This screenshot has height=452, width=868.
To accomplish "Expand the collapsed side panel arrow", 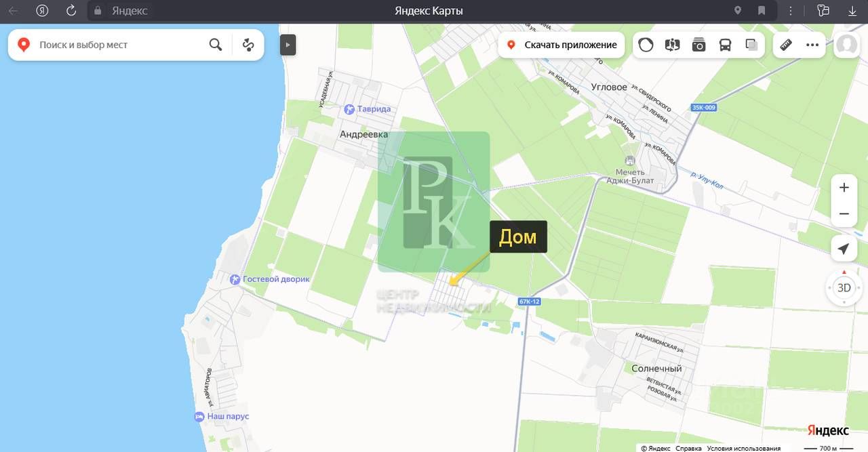I will 288,45.
